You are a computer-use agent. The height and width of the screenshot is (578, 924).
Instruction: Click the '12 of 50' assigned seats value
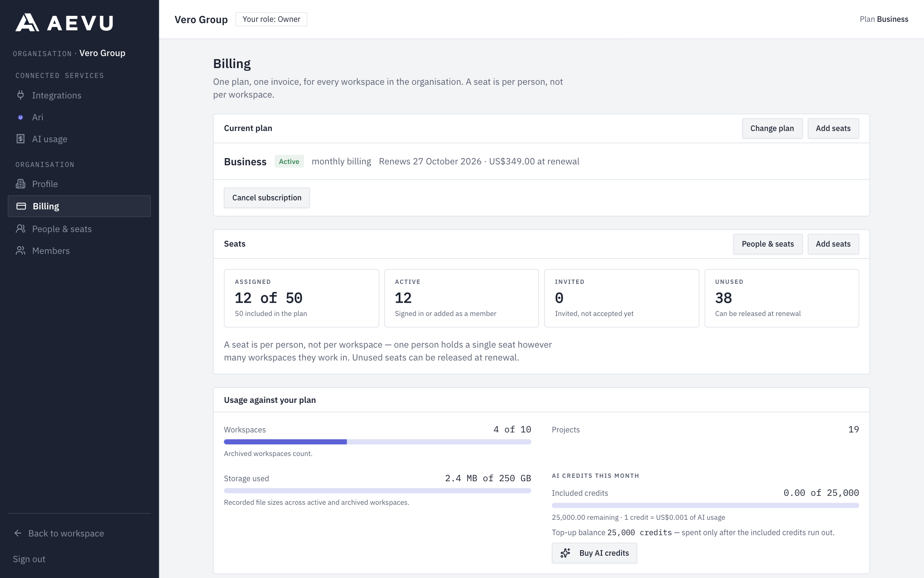[x=269, y=298]
